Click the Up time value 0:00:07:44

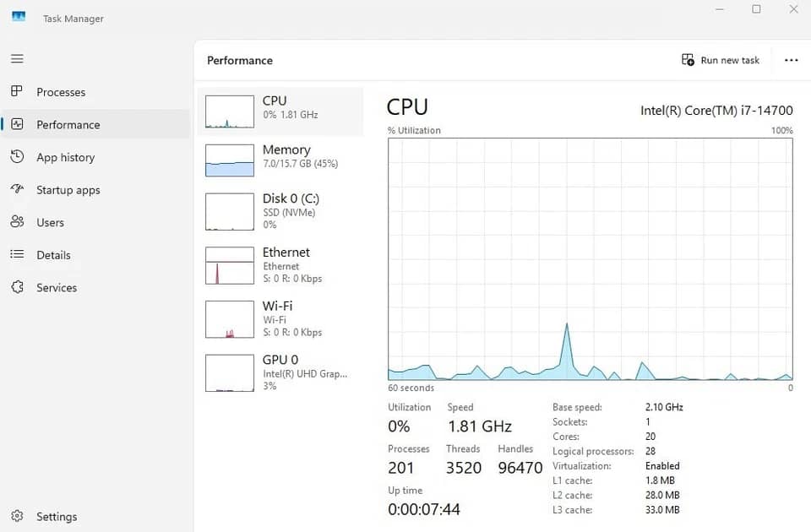pyautogui.click(x=423, y=510)
